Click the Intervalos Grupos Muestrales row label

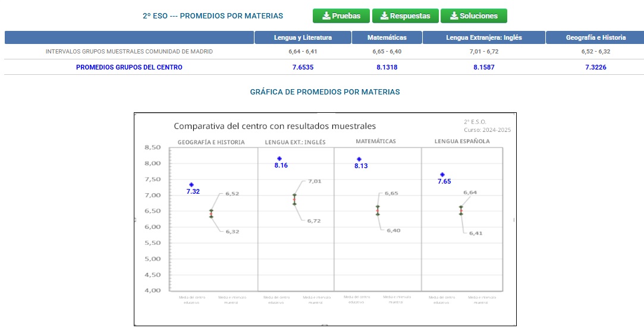[x=129, y=52]
